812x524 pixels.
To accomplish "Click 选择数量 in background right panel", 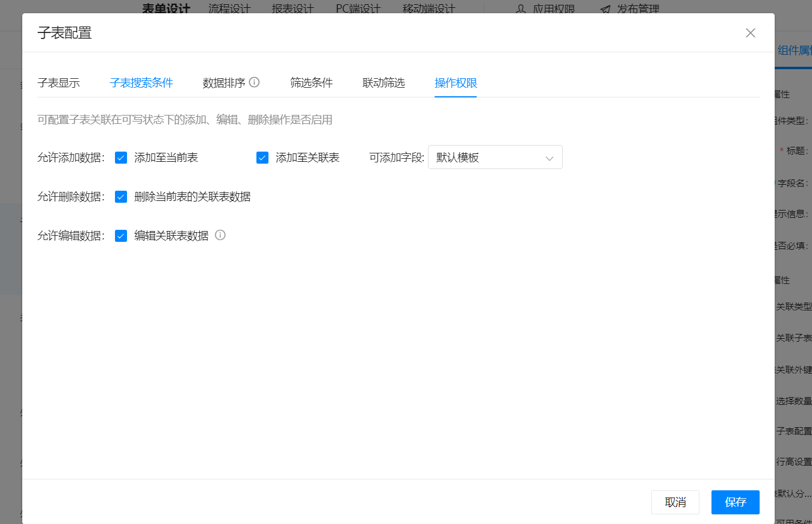I will [794, 401].
